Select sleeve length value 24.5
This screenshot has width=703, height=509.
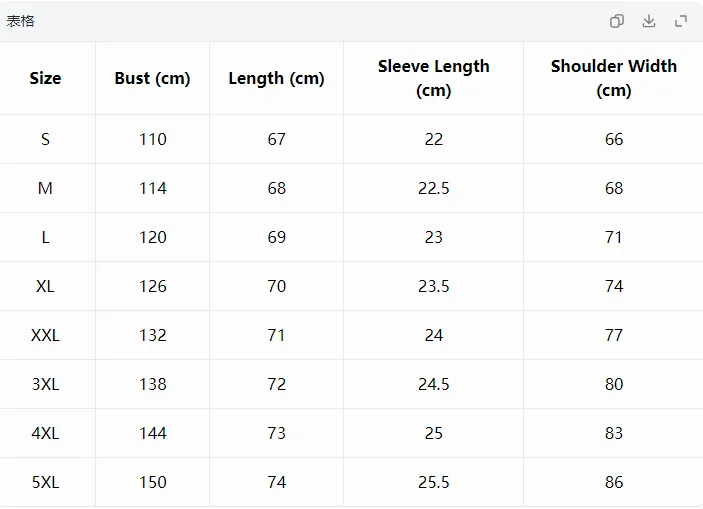tap(434, 384)
